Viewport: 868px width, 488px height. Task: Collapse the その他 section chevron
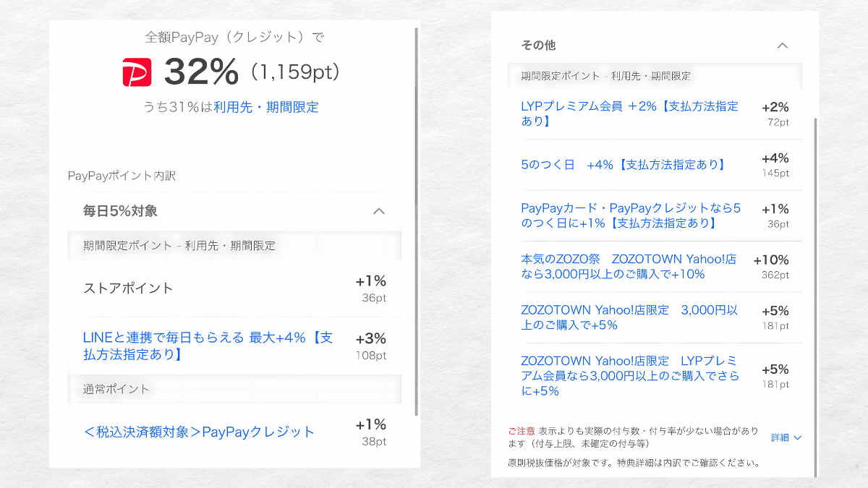point(782,45)
